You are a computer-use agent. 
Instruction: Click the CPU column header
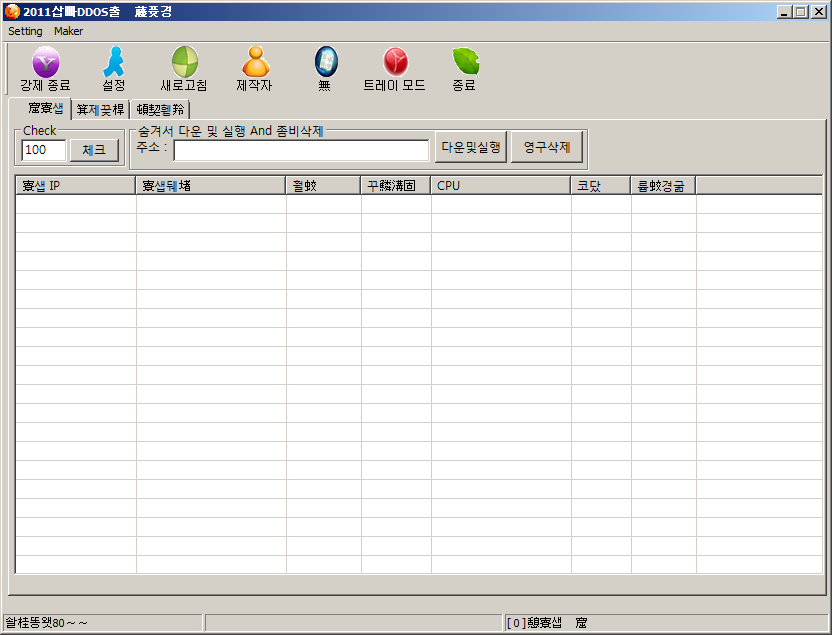[x=500, y=186]
